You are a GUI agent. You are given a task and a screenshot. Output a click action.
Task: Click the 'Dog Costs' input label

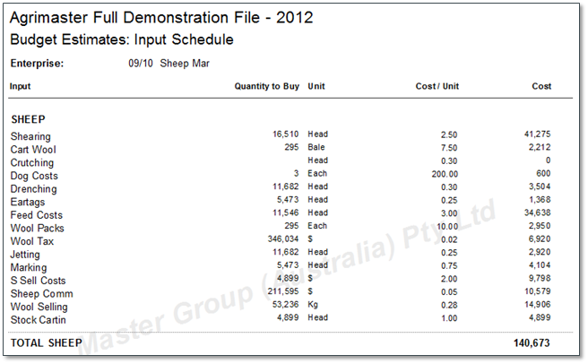click(34, 176)
